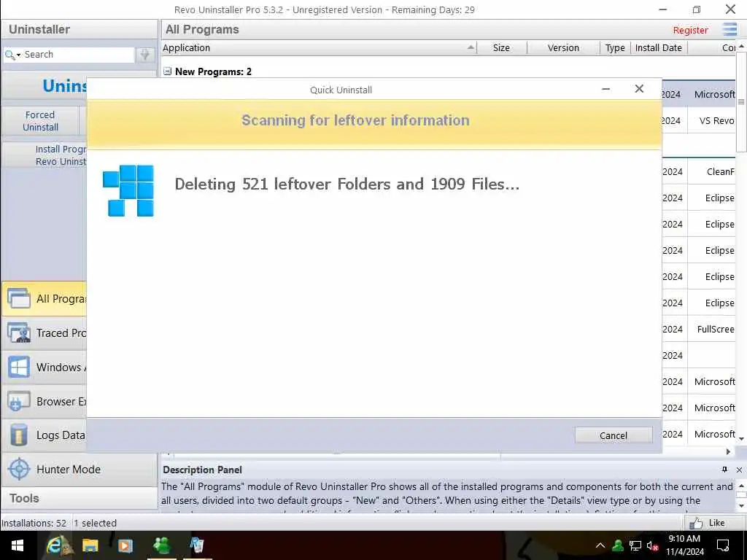Click the 'Deleting 521 leftover Folders' message

347,184
